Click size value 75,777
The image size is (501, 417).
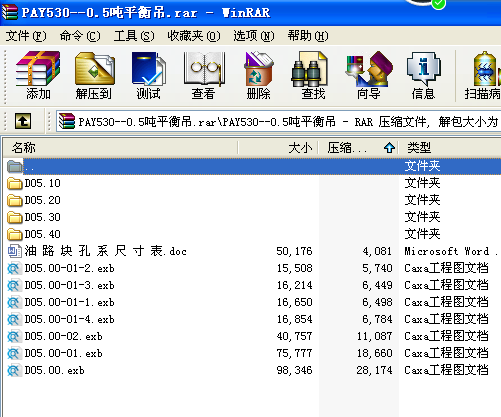pos(294,353)
